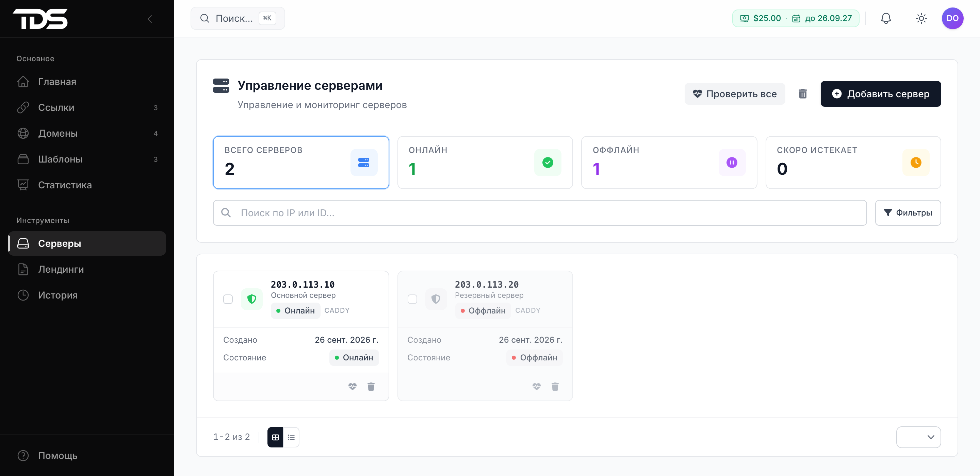Filter by the Онлайн stat card
The height and width of the screenshot is (476, 980).
coord(485,162)
